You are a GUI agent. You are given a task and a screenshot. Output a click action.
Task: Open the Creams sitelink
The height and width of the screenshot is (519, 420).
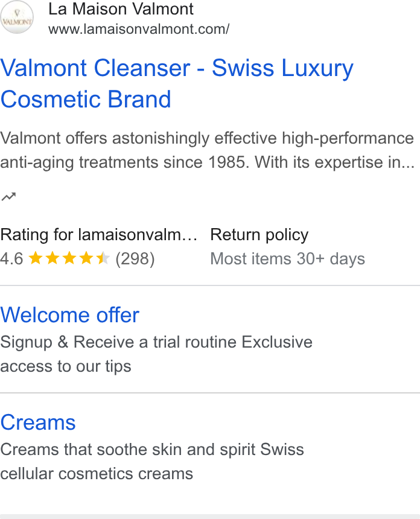(x=38, y=422)
